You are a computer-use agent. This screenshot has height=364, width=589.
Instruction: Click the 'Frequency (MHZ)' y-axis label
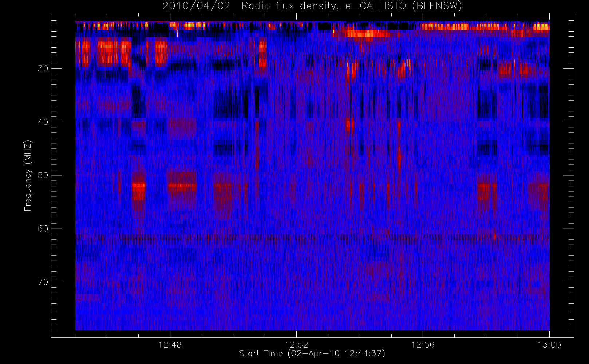click(x=28, y=175)
